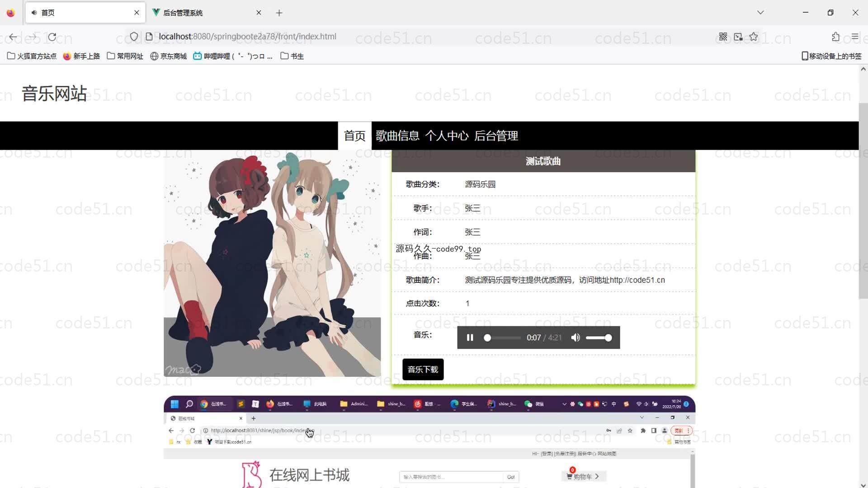Click the 音乐下载 download button
The image size is (868, 488).
[x=423, y=370]
